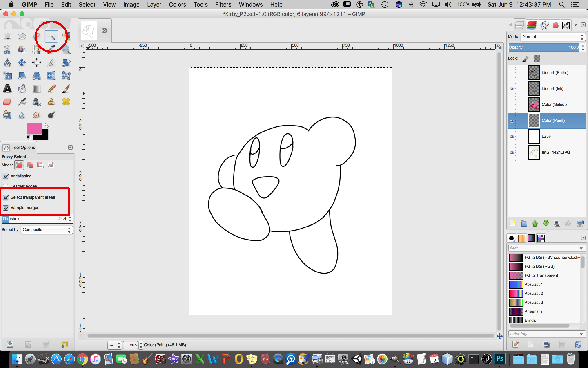The height and width of the screenshot is (368, 588).
Task: Click the pink foreground color swatch
Action: [34, 129]
